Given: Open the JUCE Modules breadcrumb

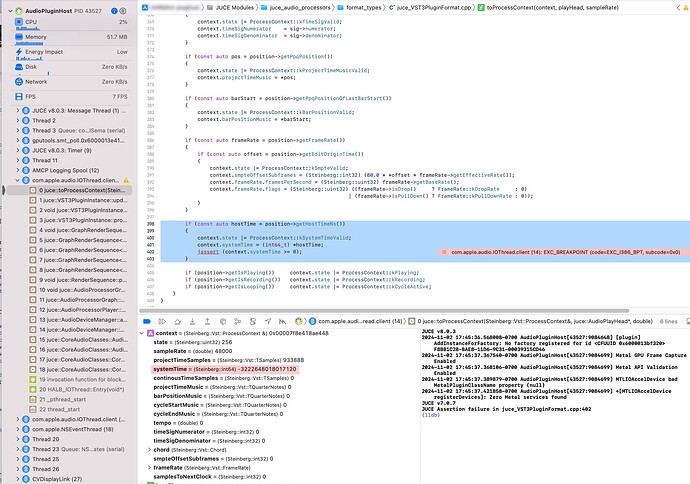Looking at the screenshot, I should [x=230, y=7].
